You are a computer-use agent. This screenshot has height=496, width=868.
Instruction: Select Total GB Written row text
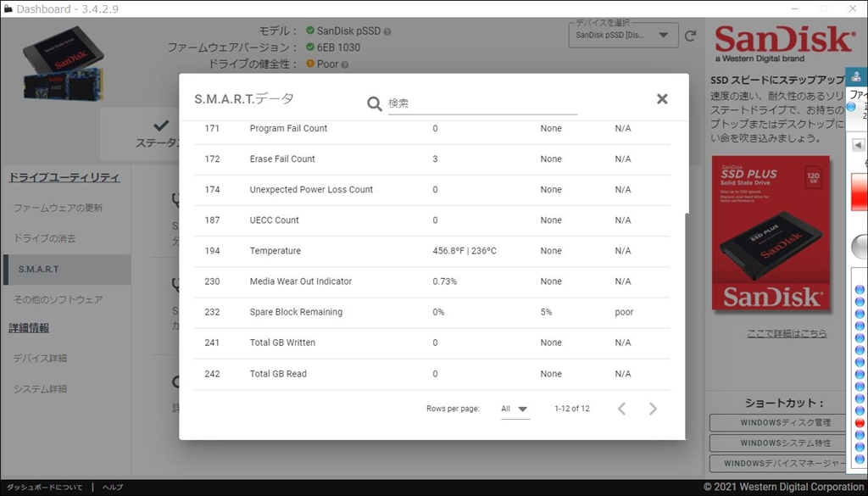coord(282,343)
